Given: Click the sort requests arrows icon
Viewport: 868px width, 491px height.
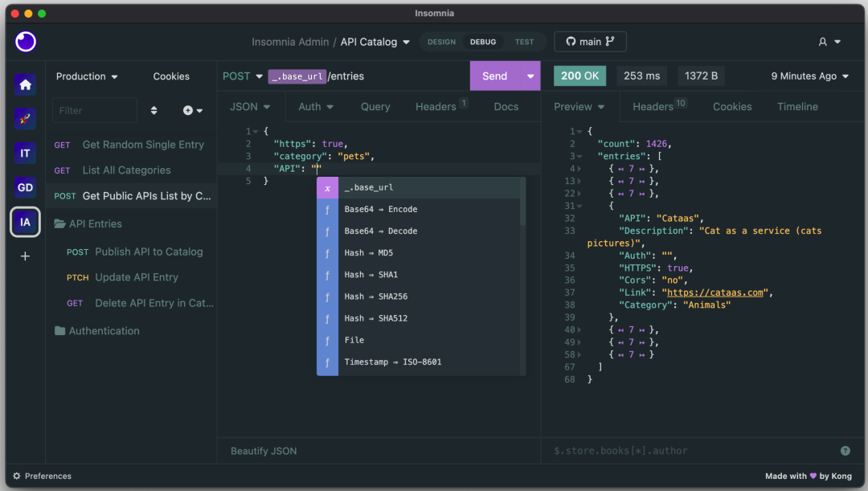Looking at the screenshot, I should 154,110.
